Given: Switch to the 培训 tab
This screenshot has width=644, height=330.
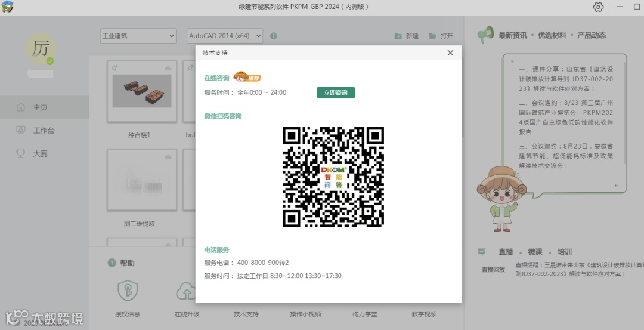Looking at the screenshot, I should [x=564, y=252].
